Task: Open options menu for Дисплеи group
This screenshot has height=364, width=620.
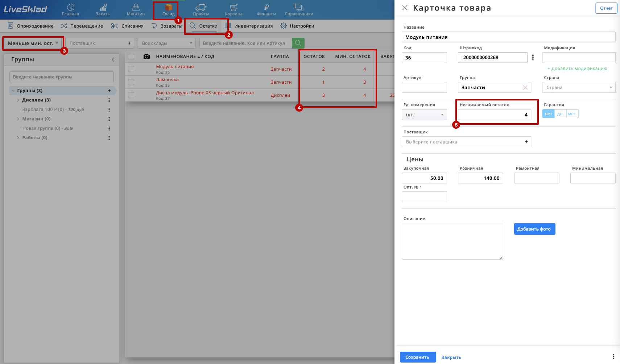Action: click(109, 100)
